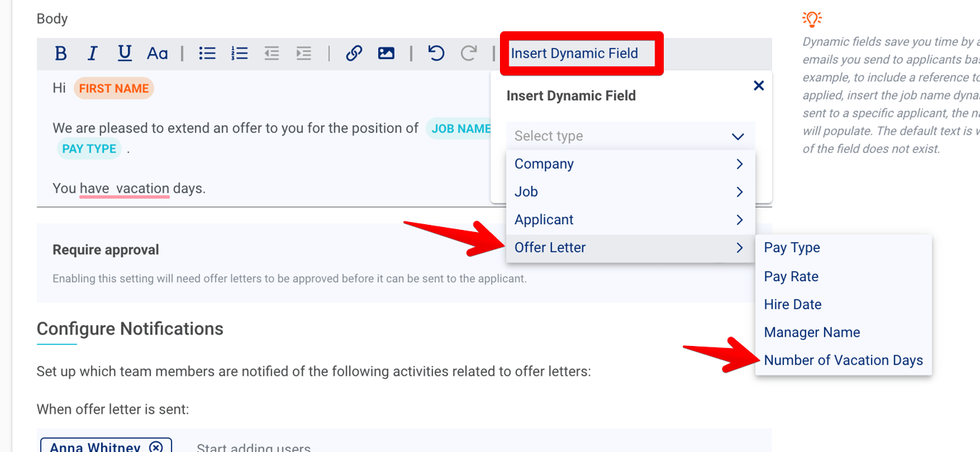The height and width of the screenshot is (452, 980).
Task: Open the Select type dropdown
Action: [x=630, y=135]
